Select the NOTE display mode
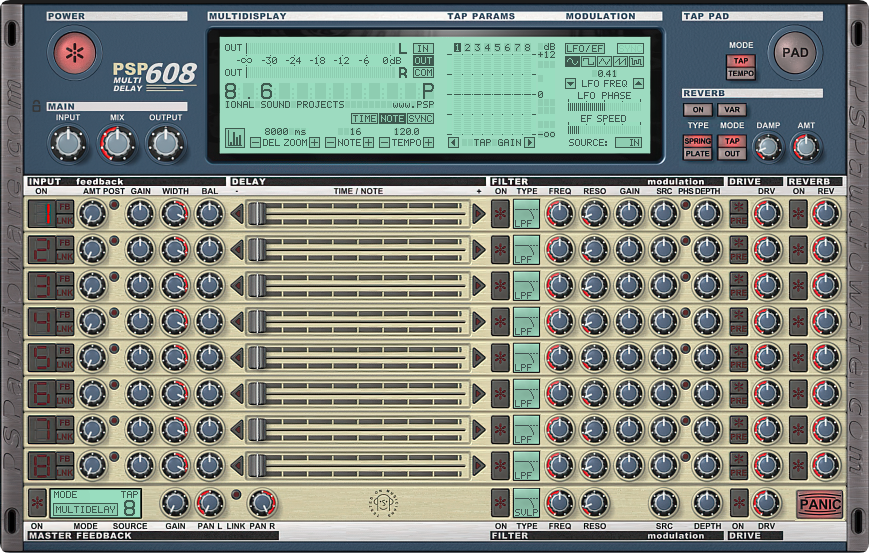This screenshot has width=869, height=553. point(392,119)
